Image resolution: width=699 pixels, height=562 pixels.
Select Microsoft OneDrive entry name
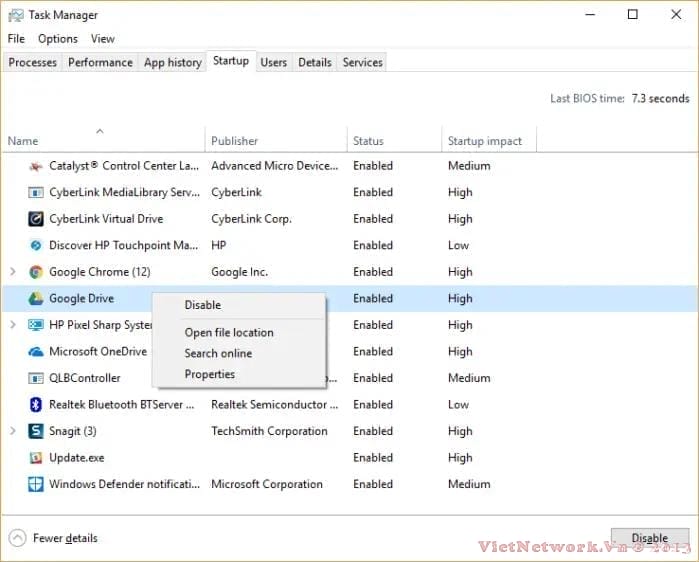pyautogui.click(x=98, y=352)
